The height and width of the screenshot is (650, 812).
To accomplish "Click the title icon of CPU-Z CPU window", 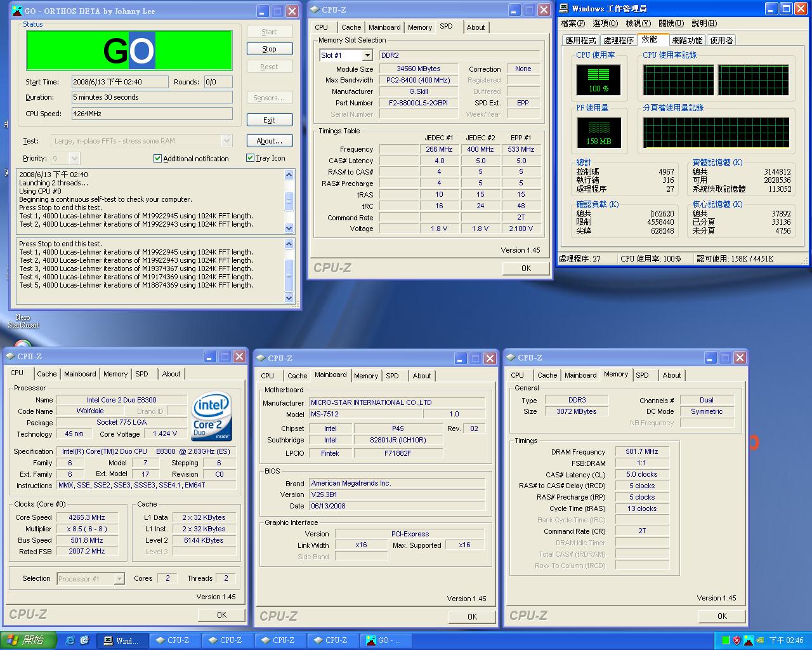I will coord(11,356).
